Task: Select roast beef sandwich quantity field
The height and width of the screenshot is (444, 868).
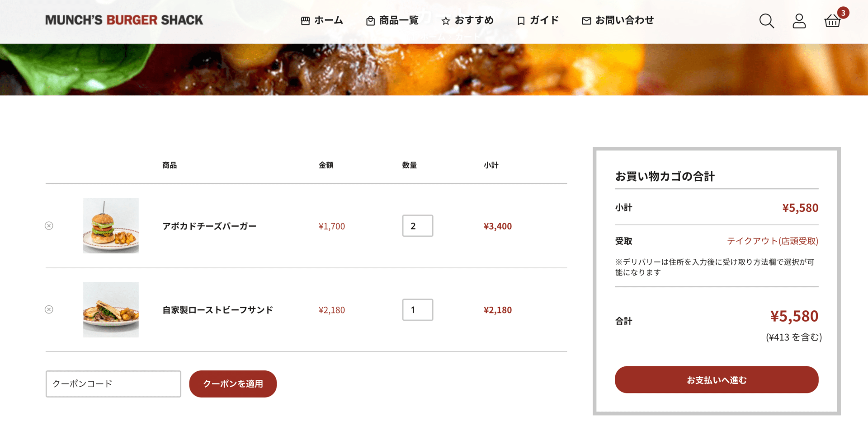Action: pyautogui.click(x=418, y=310)
